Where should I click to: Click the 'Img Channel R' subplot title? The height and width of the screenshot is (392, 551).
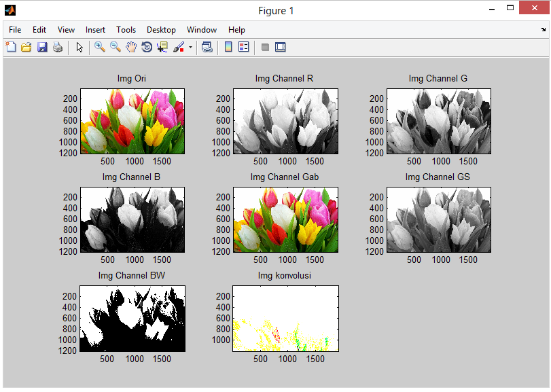point(284,78)
